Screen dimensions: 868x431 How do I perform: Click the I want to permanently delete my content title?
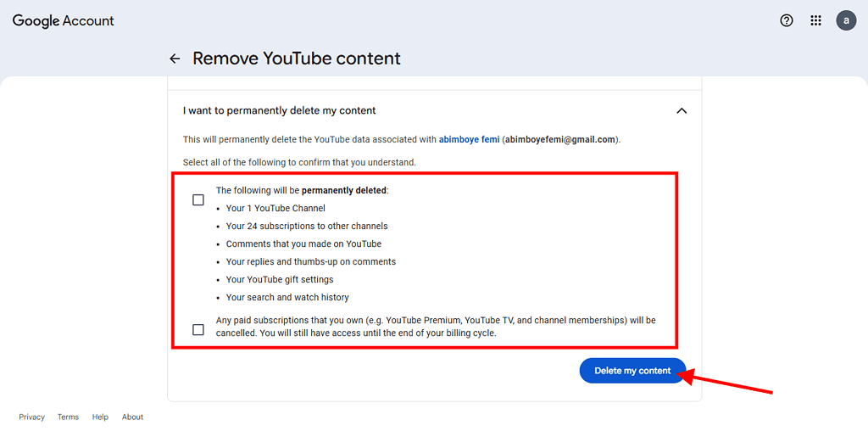click(280, 111)
